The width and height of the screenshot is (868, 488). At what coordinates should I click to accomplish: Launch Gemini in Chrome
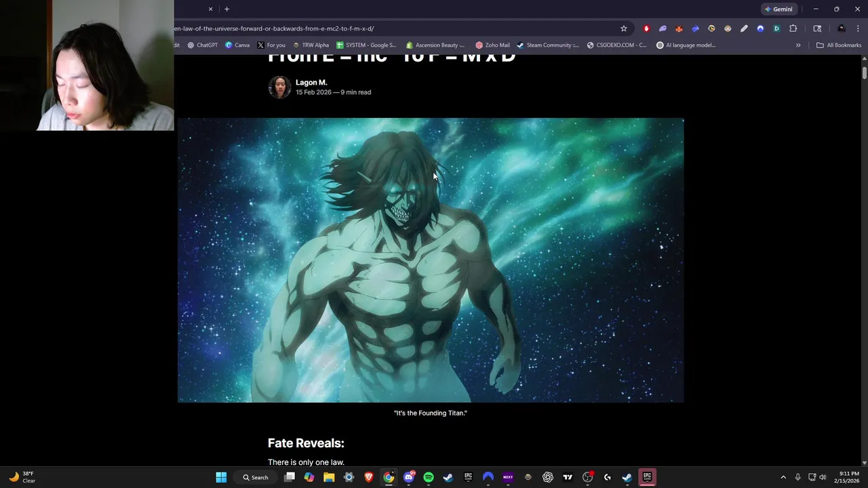point(778,9)
